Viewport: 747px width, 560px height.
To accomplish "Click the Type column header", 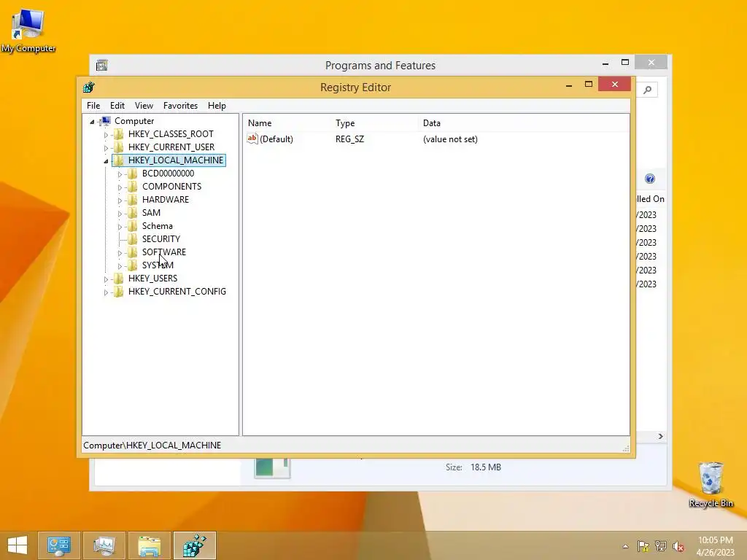I will 345,122.
